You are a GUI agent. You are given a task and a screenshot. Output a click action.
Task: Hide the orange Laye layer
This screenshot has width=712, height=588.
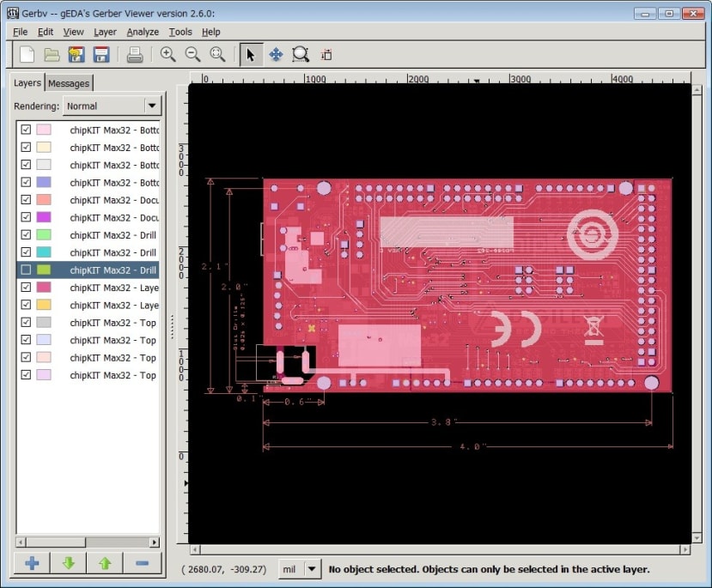point(26,305)
